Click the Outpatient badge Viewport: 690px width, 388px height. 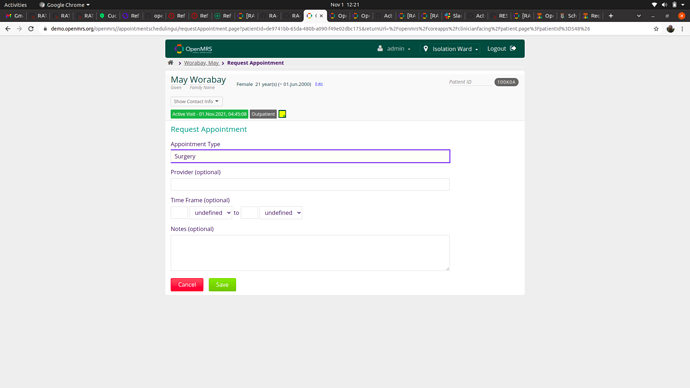point(263,114)
